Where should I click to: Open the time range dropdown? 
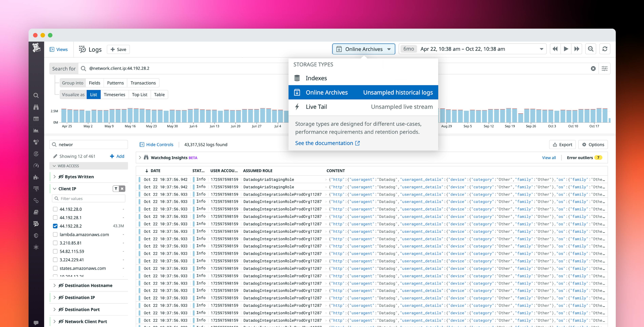pos(541,49)
